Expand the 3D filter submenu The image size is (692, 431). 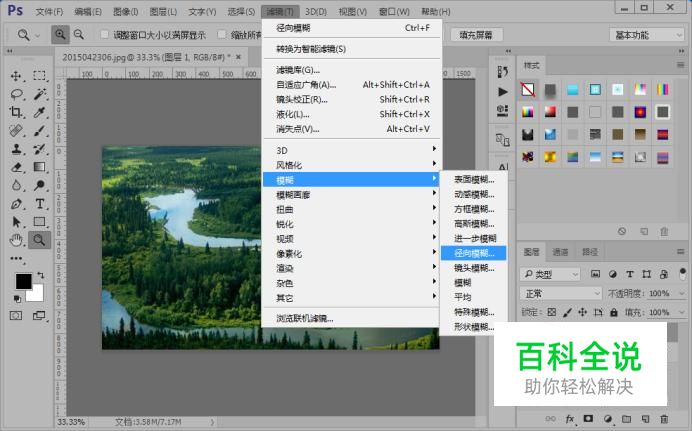pyautogui.click(x=351, y=150)
